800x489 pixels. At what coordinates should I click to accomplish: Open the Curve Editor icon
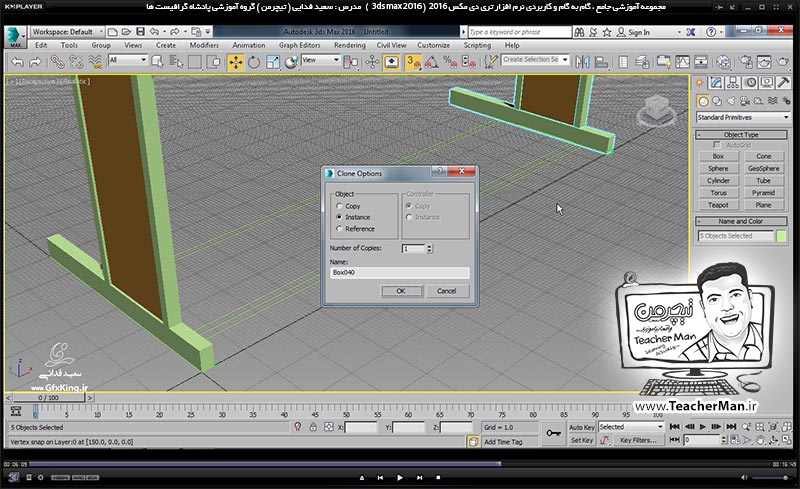tap(682, 62)
